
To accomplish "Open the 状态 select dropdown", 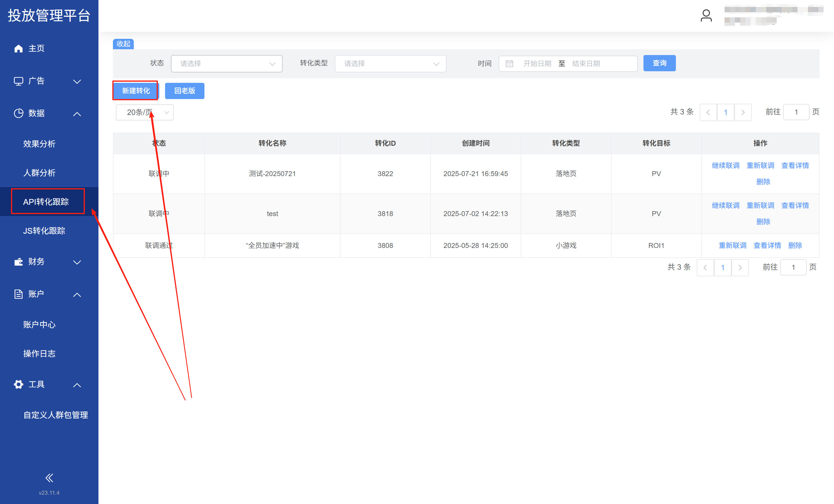I will tap(226, 64).
